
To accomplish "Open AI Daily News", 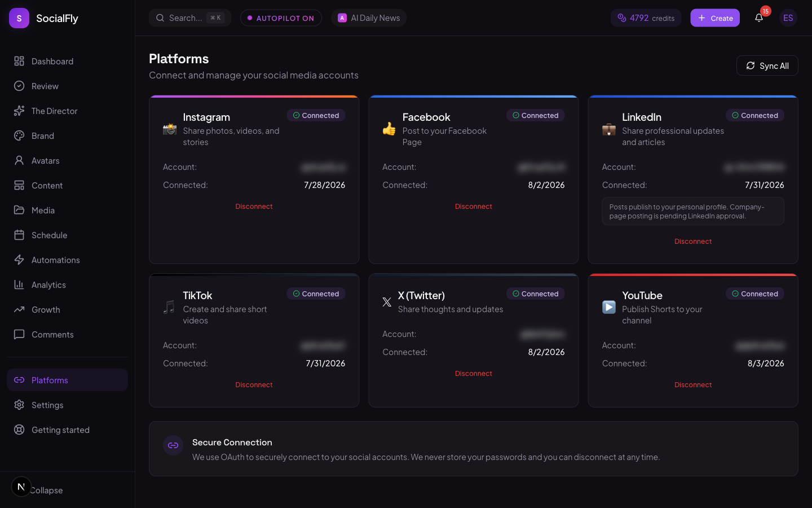I will [x=369, y=18].
